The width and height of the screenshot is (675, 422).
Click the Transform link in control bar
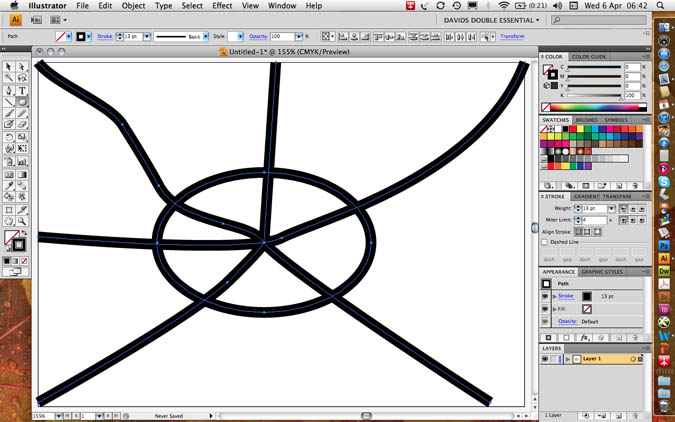[511, 36]
